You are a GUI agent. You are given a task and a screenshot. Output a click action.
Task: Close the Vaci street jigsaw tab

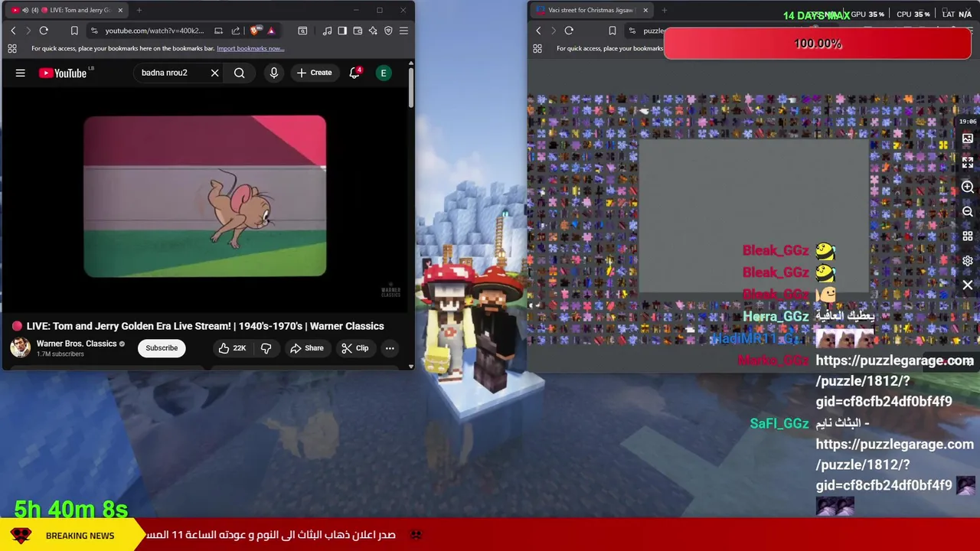pyautogui.click(x=645, y=10)
